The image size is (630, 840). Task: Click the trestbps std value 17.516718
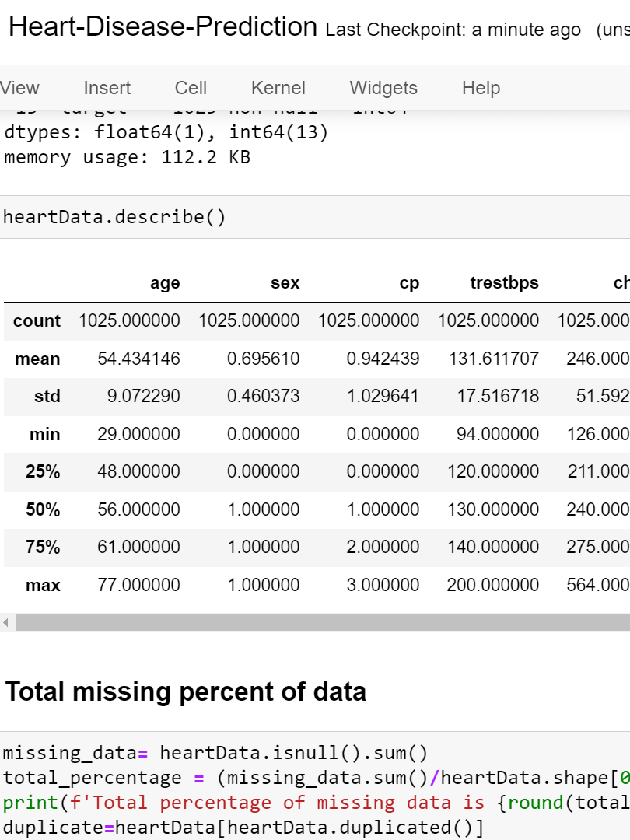[x=498, y=397]
